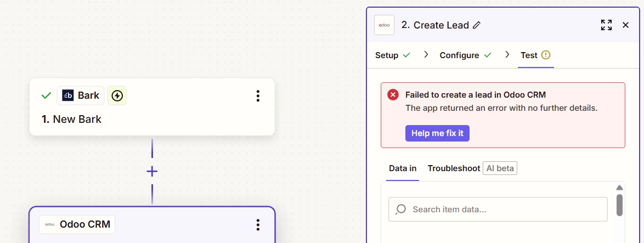Click the 'no further details' error message text
The width and height of the screenshot is (644, 243).
click(501, 109)
